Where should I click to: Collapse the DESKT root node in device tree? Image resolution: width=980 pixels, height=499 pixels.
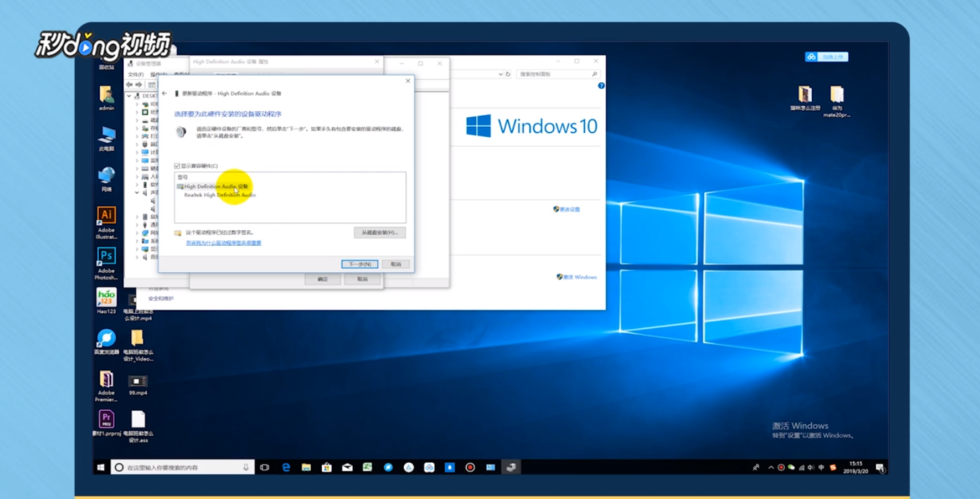click(x=129, y=96)
